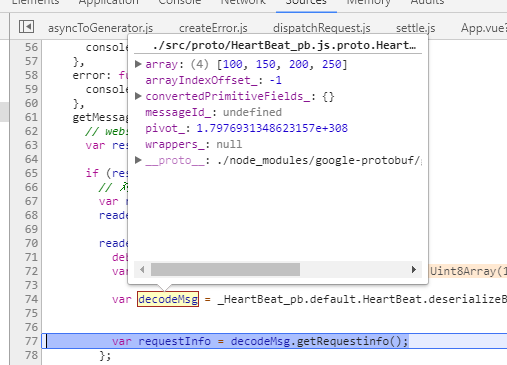Click line number 74 in gutter
507x365 pixels.
[31, 299]
